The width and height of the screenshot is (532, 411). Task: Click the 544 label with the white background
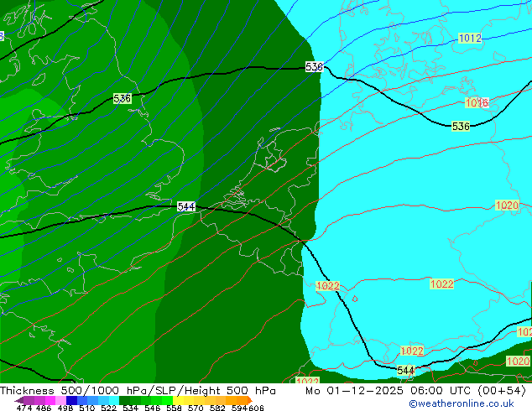coord(186,206)
